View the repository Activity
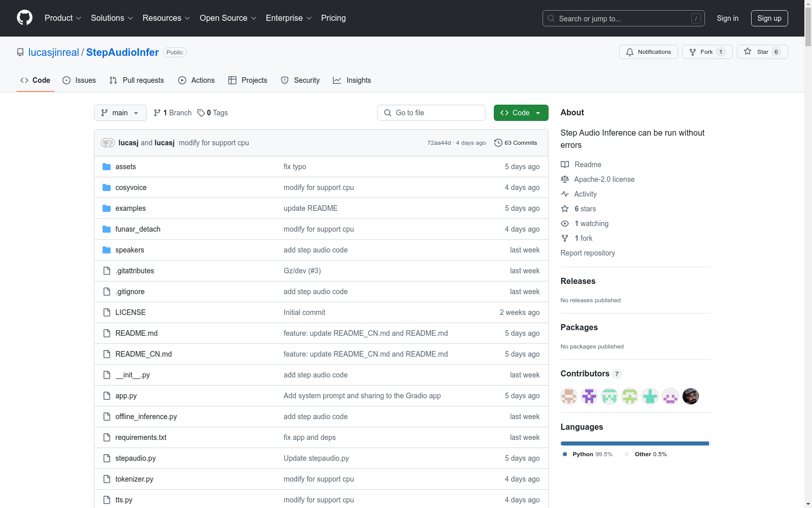 (x=585, y=194)
